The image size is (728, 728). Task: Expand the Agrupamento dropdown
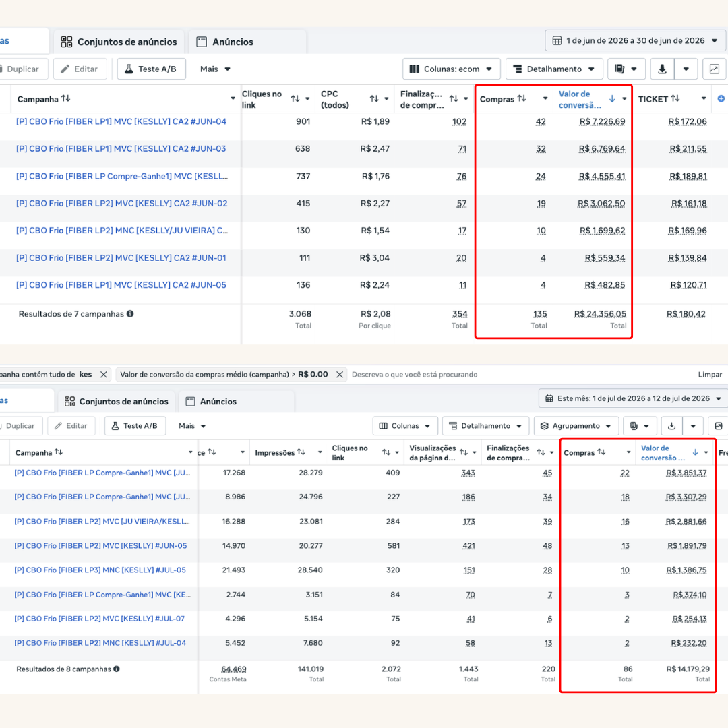(x=576, y=426)
